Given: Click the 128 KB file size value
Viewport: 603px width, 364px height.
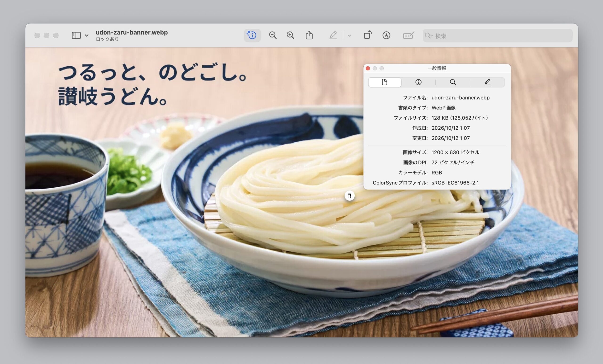Looking at the screenshot, I should tap(460, 118).
